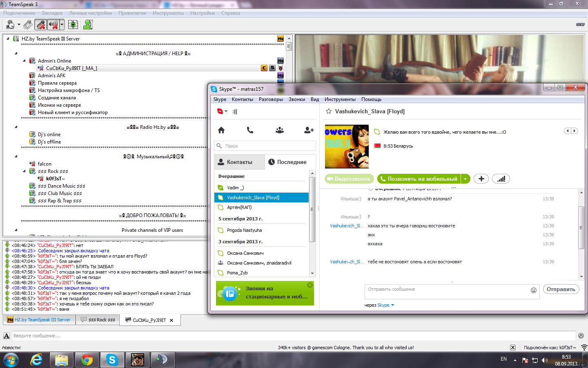This screenshot has width=588, height=368.
Task: Click Отправить send button
Action: pyautogui.click(x=561, y=289)
